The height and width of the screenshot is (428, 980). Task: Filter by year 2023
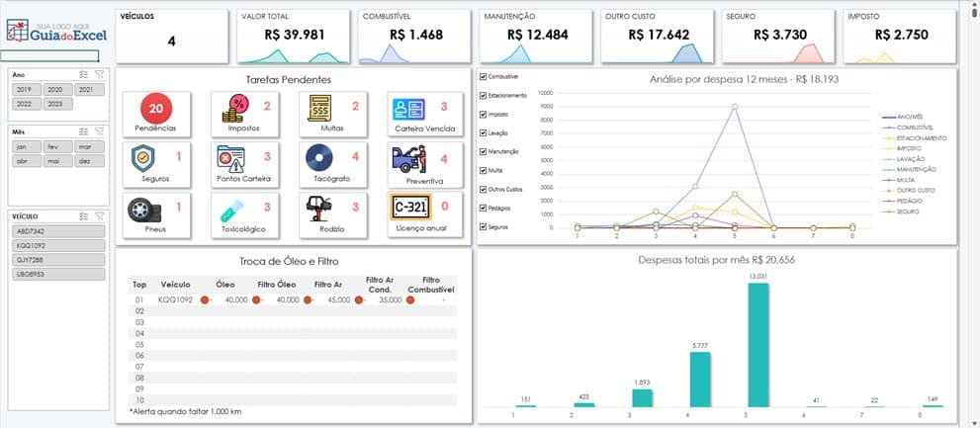tap(58, 104)
